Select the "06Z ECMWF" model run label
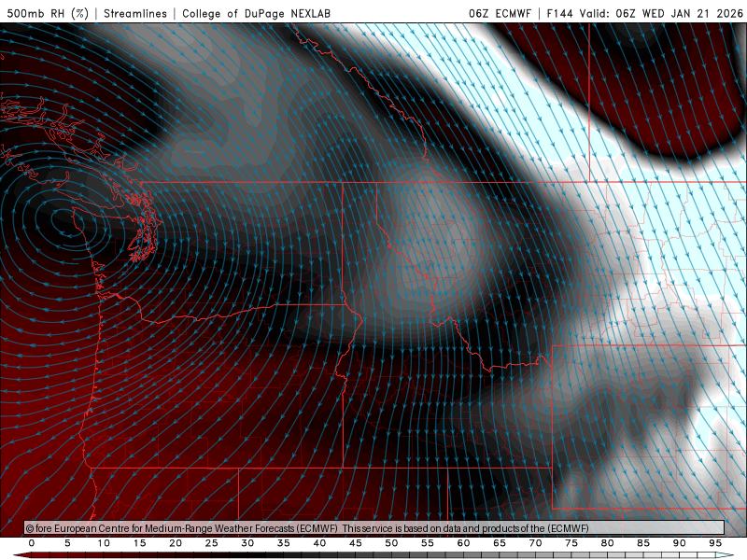Screen dimensions: 747x560 tap(500, 13)
